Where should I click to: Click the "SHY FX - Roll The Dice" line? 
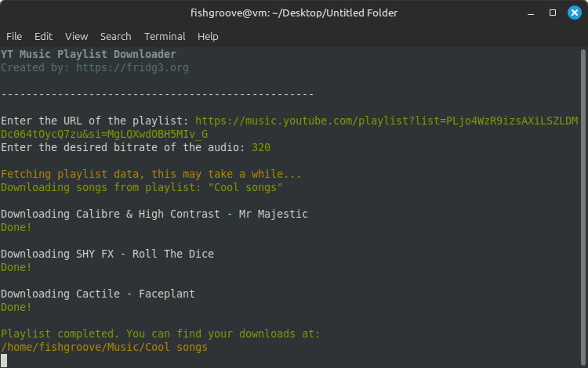[107, 254]
